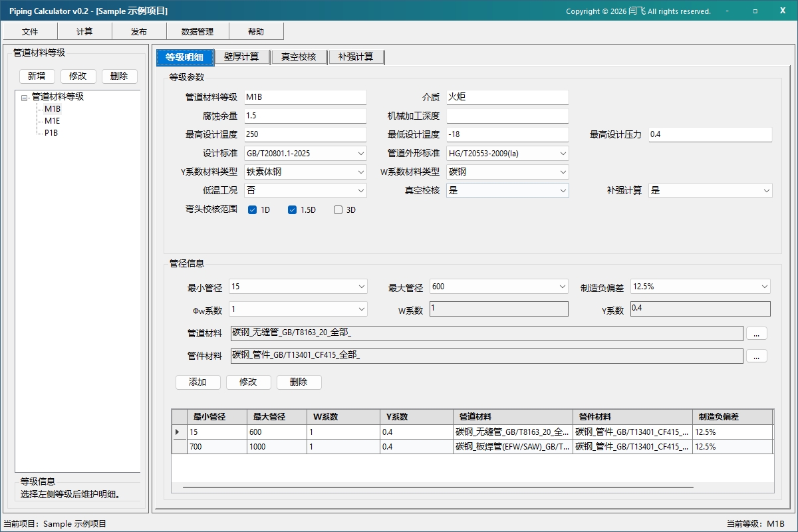Click the browse button for 管件材料
This screenshot has width=798, height=532.
pos(757,356)
